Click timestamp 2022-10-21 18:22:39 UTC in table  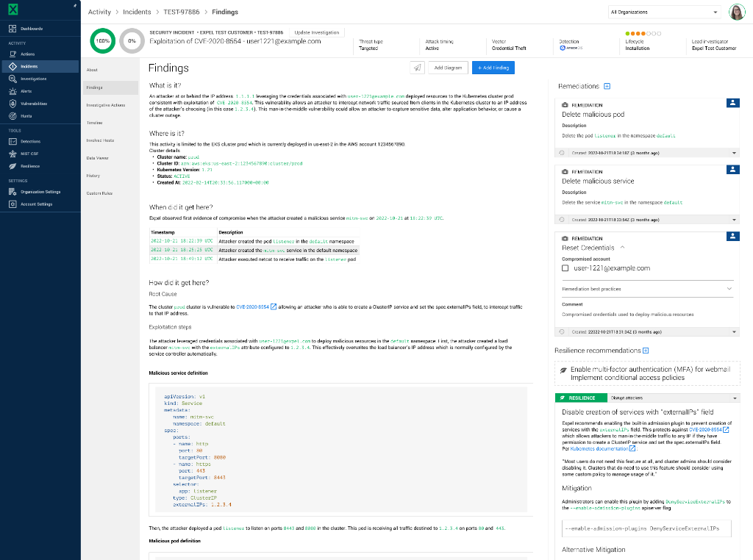pos(182,241)
